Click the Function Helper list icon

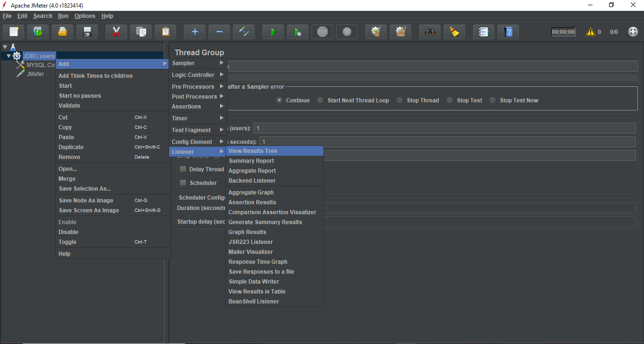(x=483, y=32)
